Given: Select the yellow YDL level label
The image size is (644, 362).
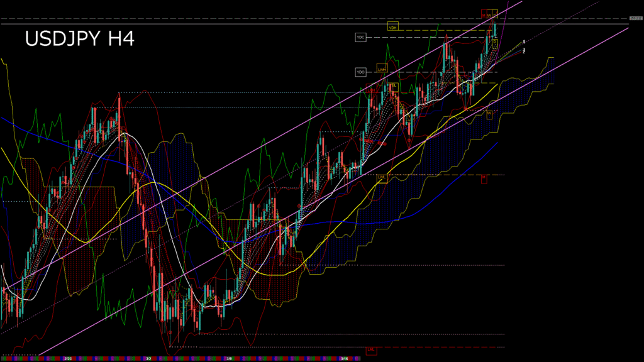Looking at the screenshot, I should tap(392, 85).
